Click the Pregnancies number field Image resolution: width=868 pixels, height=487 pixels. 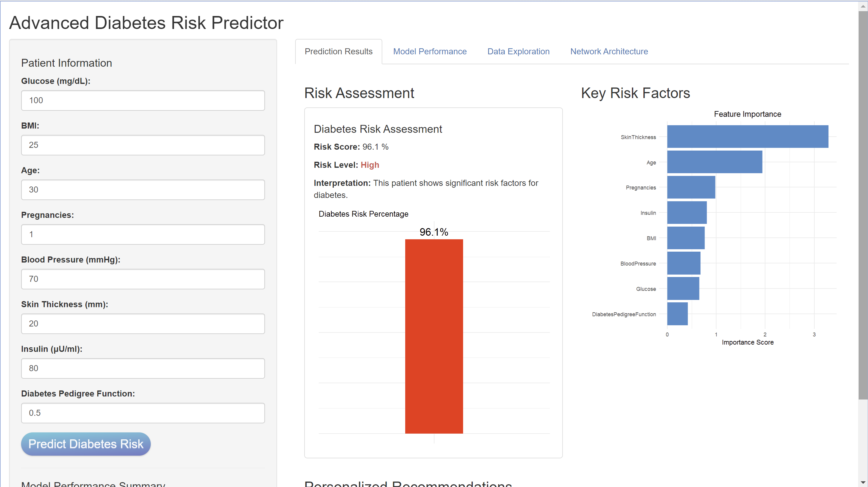click(143, 234)
